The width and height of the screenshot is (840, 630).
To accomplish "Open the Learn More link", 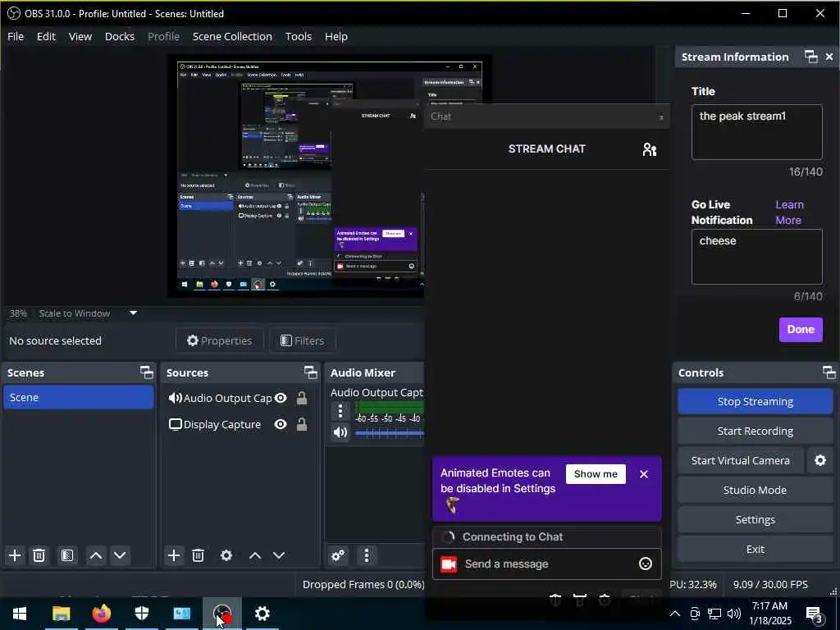I will (x=790, y=212).
